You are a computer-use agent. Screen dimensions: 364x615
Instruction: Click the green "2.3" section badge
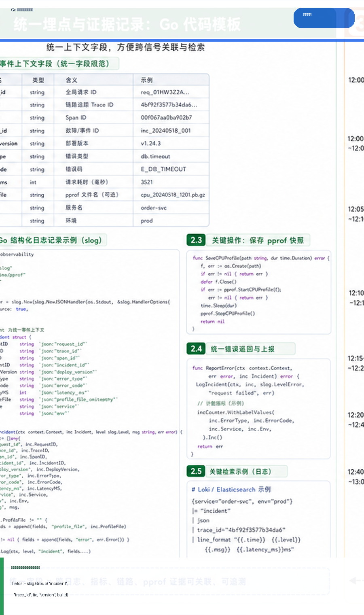coord(196,240)
